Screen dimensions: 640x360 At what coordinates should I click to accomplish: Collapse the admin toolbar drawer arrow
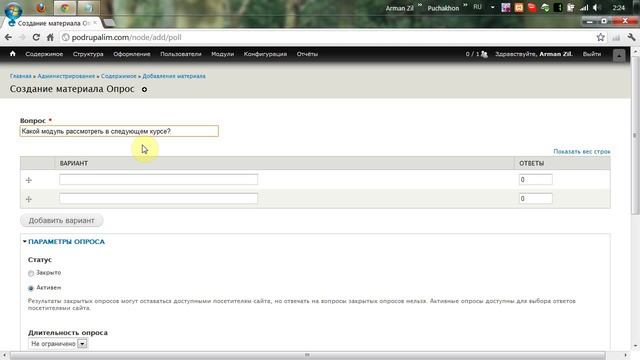point(619,55)
